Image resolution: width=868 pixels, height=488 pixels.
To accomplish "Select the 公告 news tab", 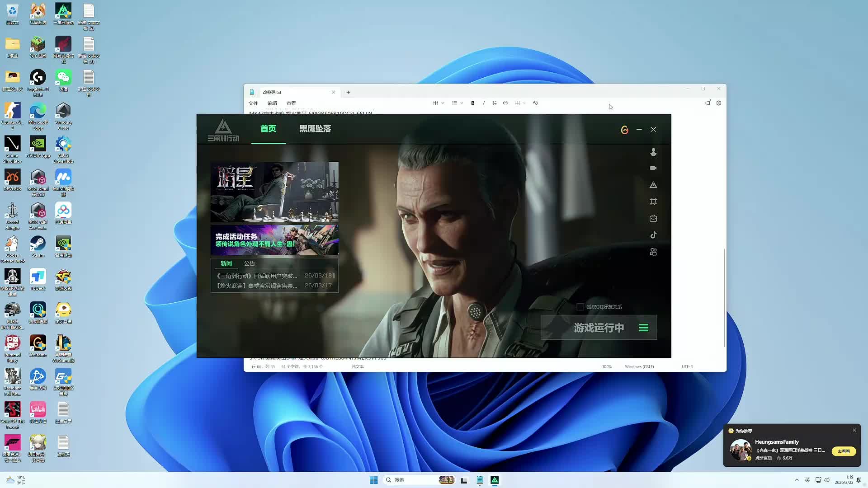I will click(249, 263).
